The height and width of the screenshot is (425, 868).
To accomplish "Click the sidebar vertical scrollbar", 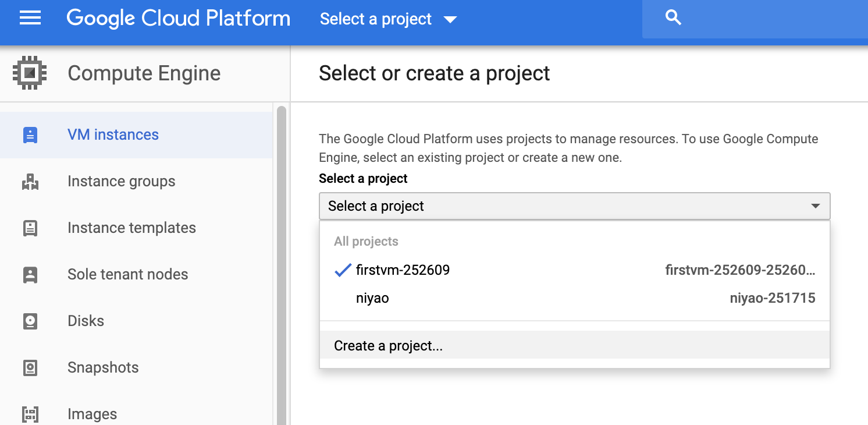I will pyautogui.click(x=282, y=265).
